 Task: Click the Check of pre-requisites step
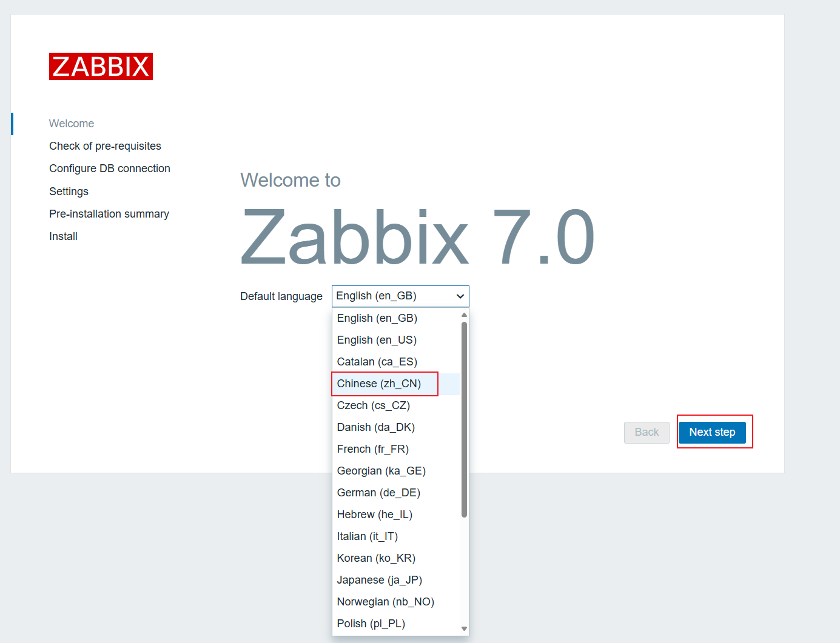click(105, 146)
